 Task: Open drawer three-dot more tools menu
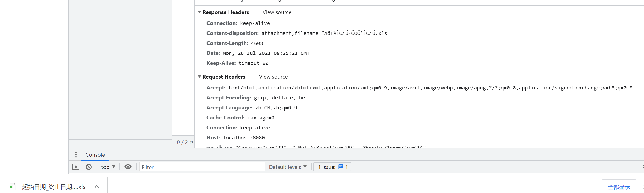(x=76, y=155)
